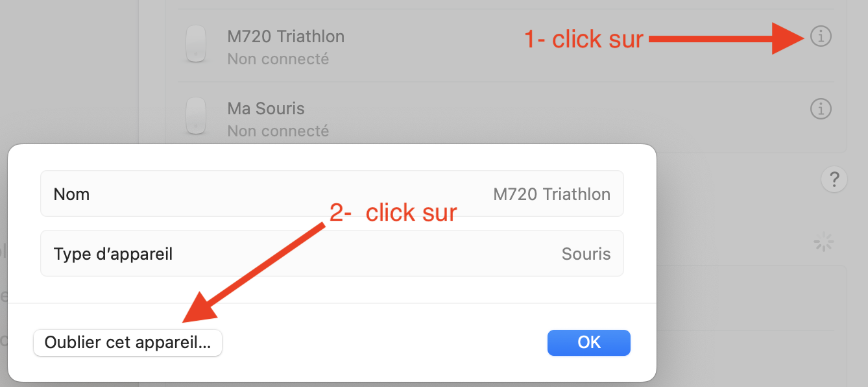Click the red "2- click sur" annotation
The height and width of the screenshot is (387, 868).
click(393, 212)
